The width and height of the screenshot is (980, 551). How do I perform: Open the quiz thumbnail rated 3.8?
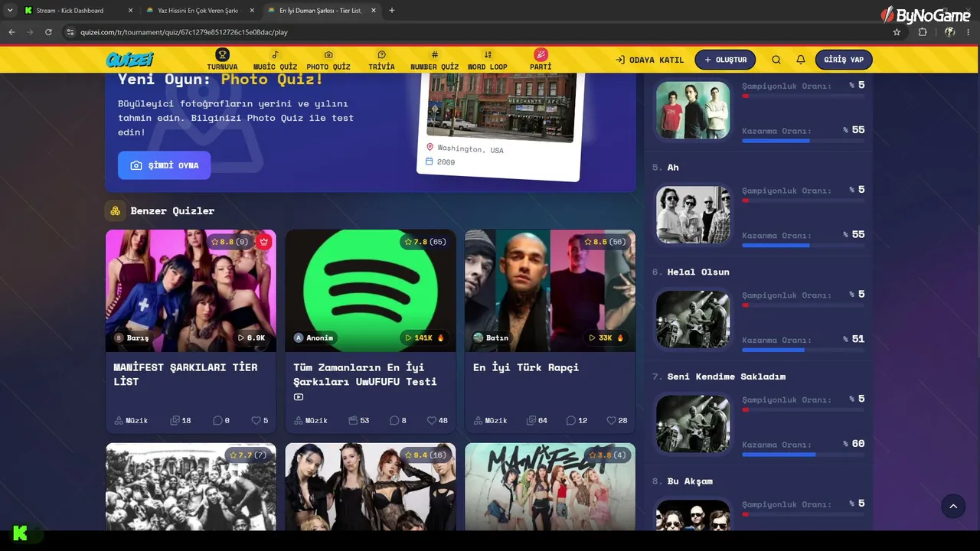pos(550,487)
